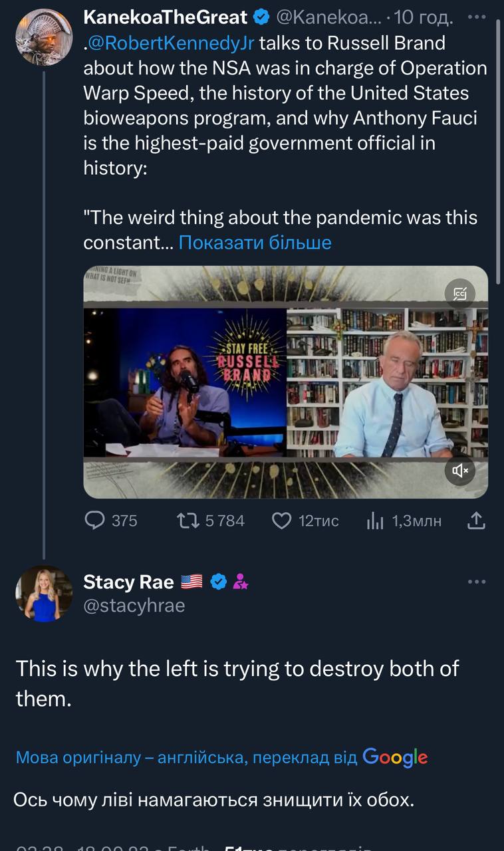
Task: Play the Russell Brand video
Action: click(x=285, y=382)
